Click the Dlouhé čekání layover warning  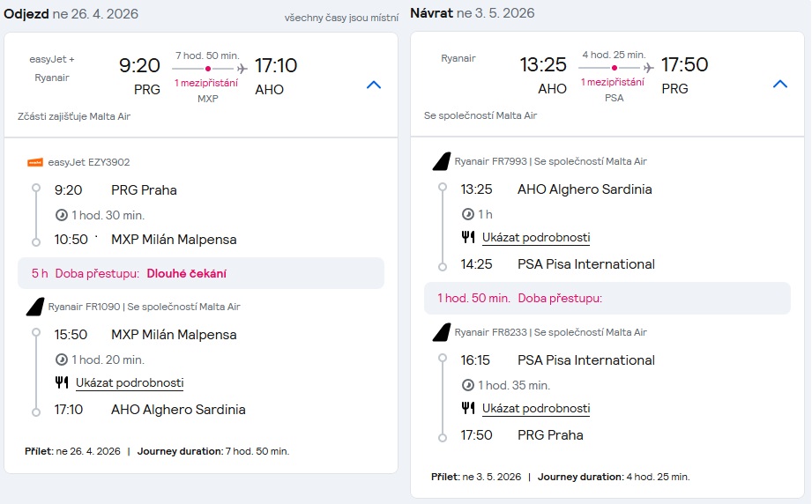point(186,273)
